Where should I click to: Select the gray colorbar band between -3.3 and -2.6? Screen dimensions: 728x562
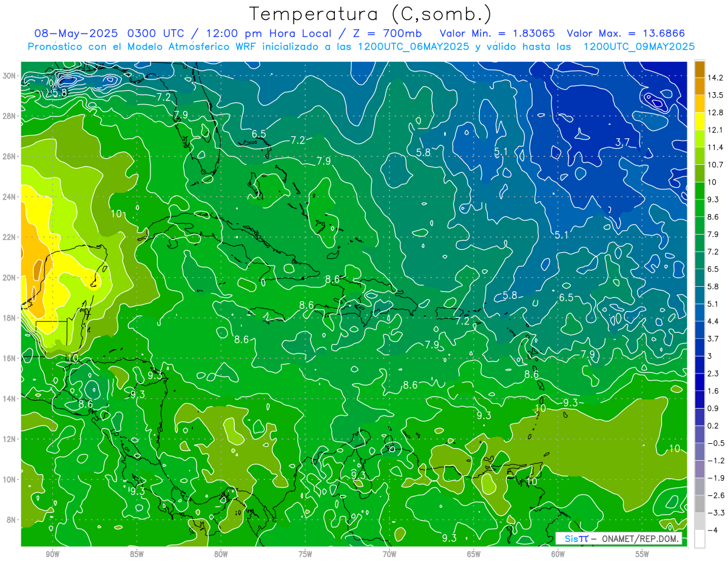(x=699, y=504)
